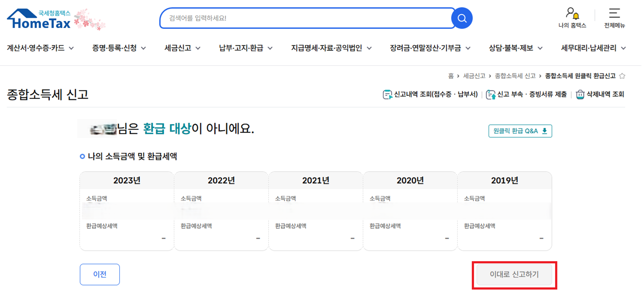Download 원클릭 환급 Q&A
The width and height of the screenshot is (644, 299).
tap(520, 131)
